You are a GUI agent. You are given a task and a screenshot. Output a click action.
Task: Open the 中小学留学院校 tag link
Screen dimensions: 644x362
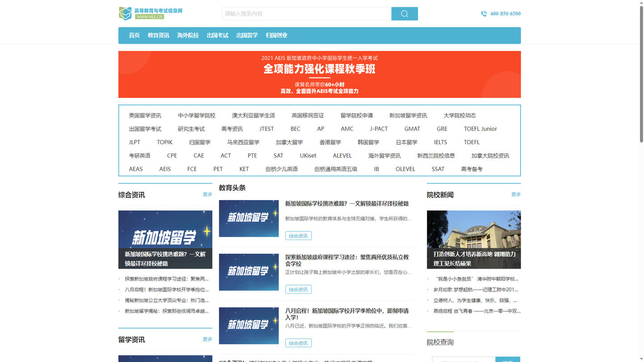coord(197,115)
